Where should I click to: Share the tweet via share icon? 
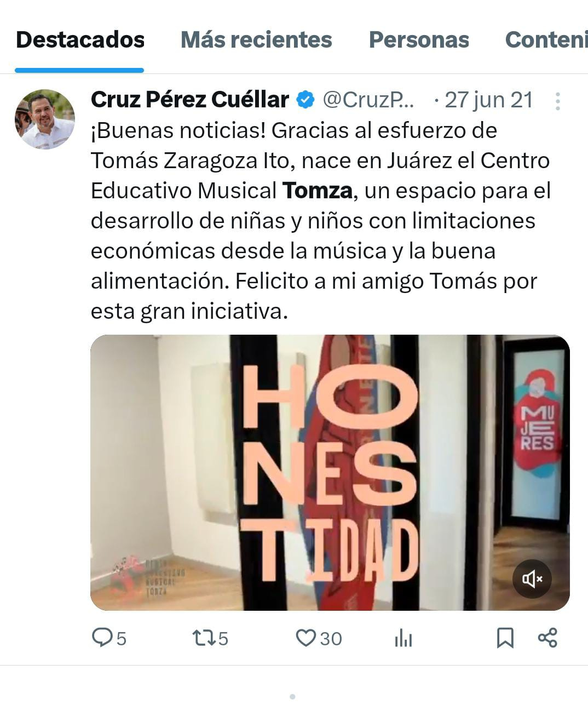coord(547,638)
